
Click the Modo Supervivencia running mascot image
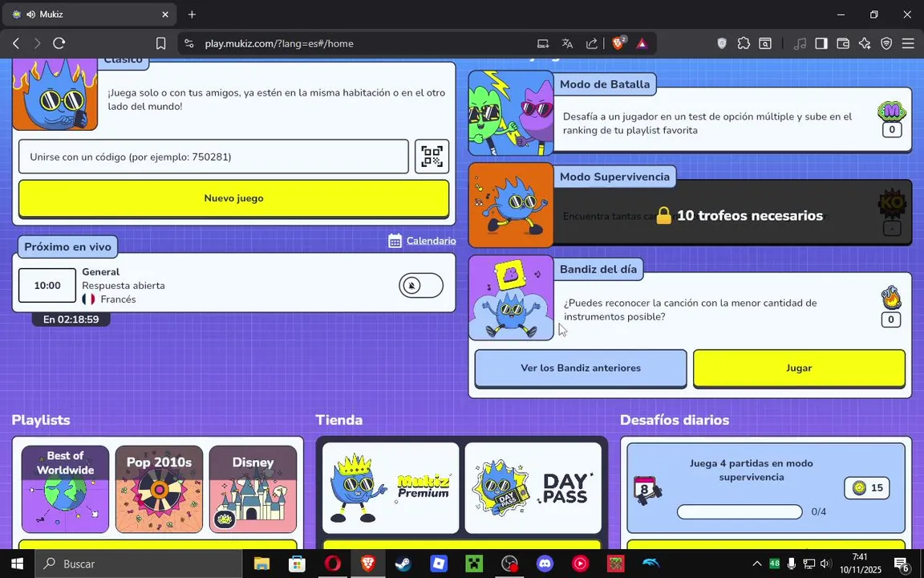click(511, 205)
